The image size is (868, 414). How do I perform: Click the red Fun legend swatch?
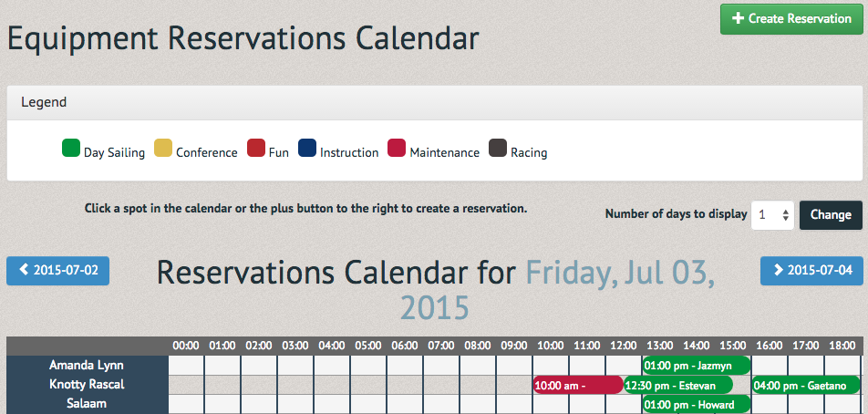(x=256, y=149)
